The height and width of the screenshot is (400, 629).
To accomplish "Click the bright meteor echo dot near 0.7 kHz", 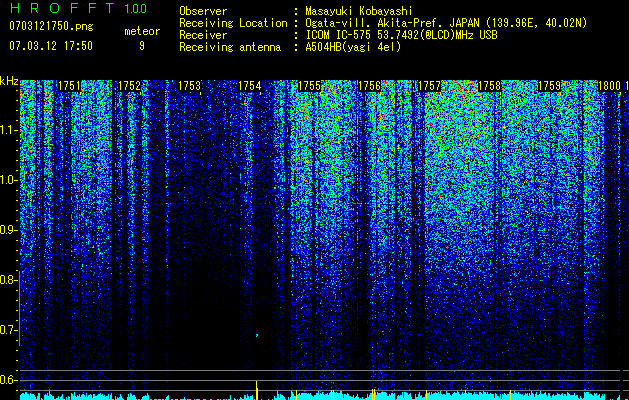I will (257, 335).
